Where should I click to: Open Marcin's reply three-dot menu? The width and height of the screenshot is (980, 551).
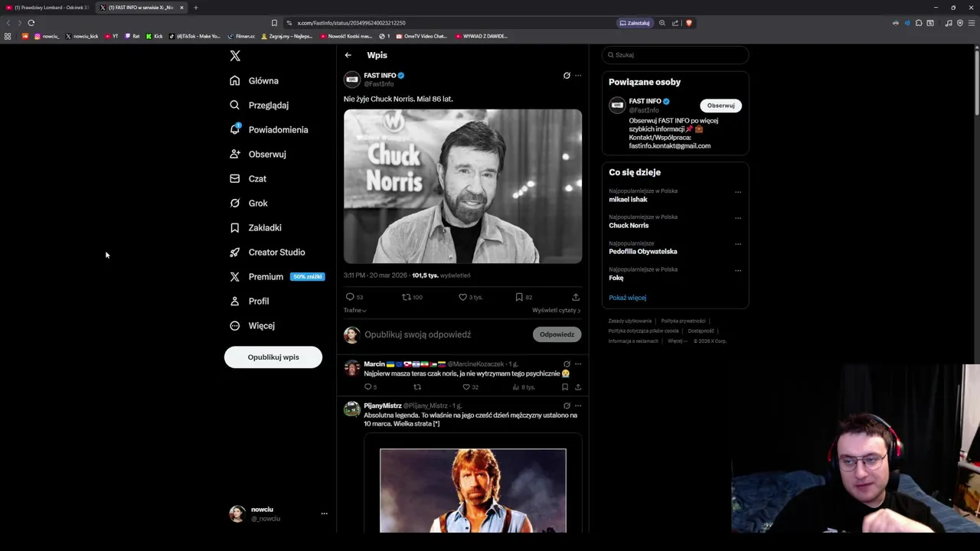pos(578,364)
